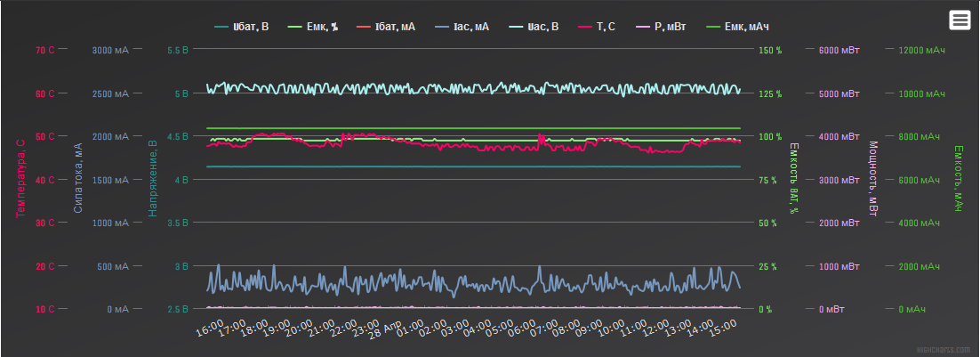Click the Сила тока, мА axis title

tap(78, 179)
